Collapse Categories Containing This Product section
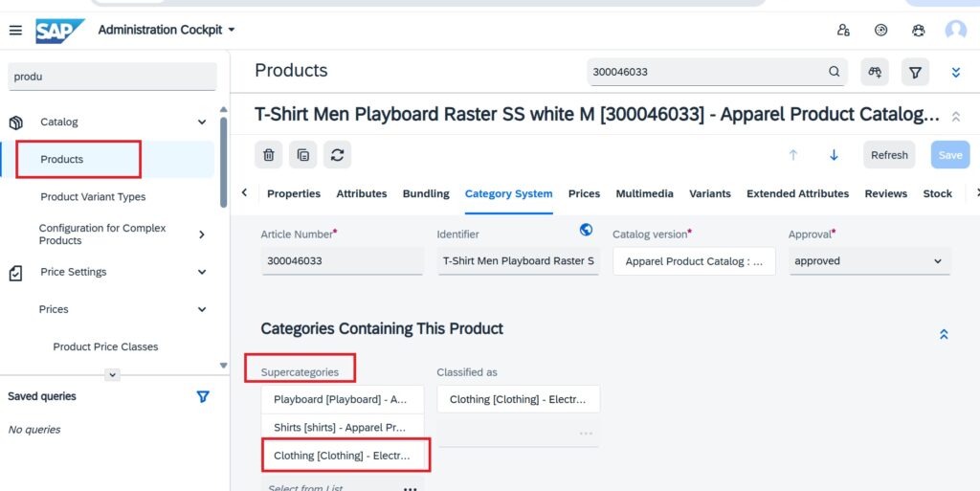980x491 pixels. (x=945, y=334)
